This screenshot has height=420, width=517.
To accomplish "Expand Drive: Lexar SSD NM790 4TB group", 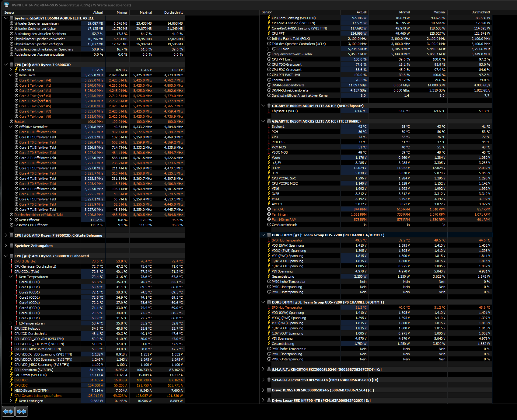I will coord(263,401).
